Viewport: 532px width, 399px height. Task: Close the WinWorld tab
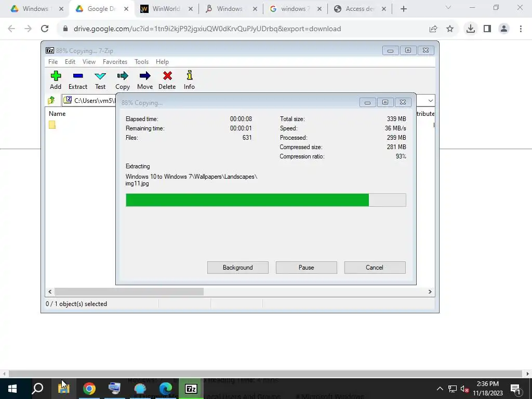(191, 9)
